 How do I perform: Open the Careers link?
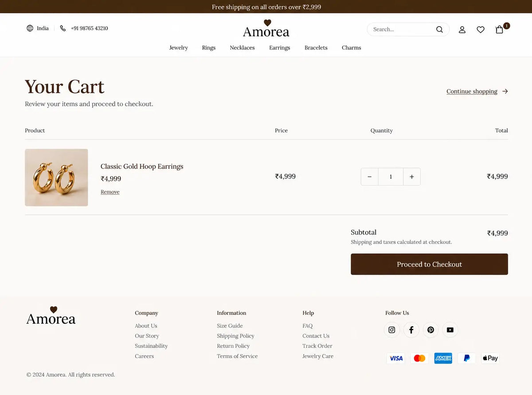145,356
